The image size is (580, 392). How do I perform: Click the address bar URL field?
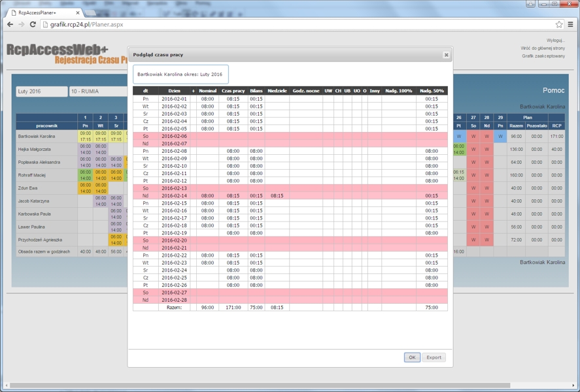click(x=294, y=24)
